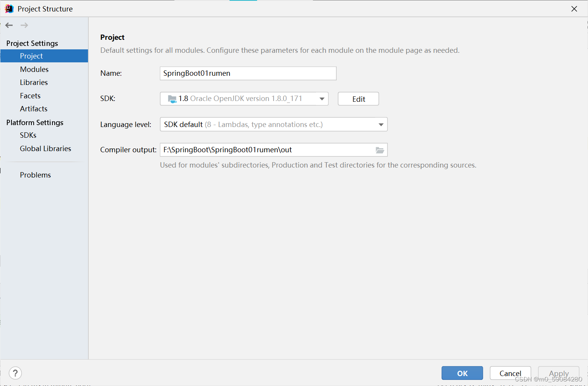Open help via the question mark icon
Viewport: 588px width, 386px height.
tap(15, 373)
